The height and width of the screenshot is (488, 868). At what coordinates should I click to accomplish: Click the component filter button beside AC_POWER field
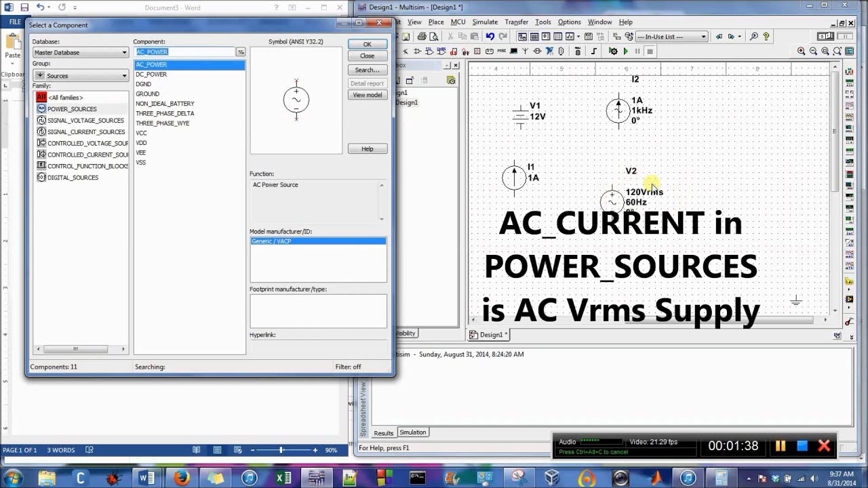tap(241, 52)
